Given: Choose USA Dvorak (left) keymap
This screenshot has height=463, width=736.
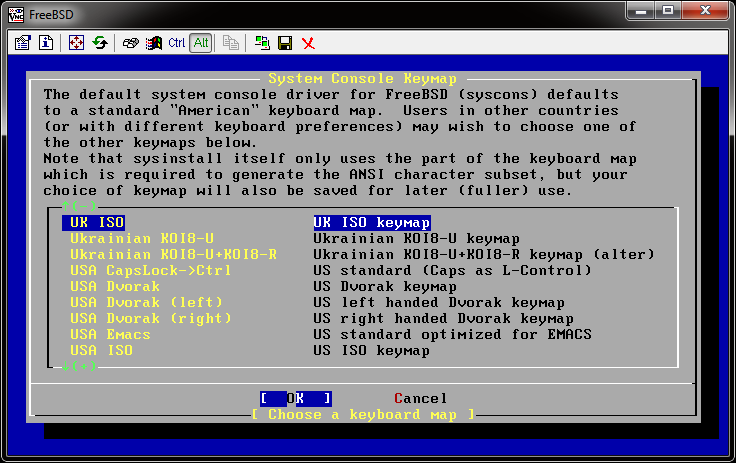Looking at the screenshot, I should point(146,302).
